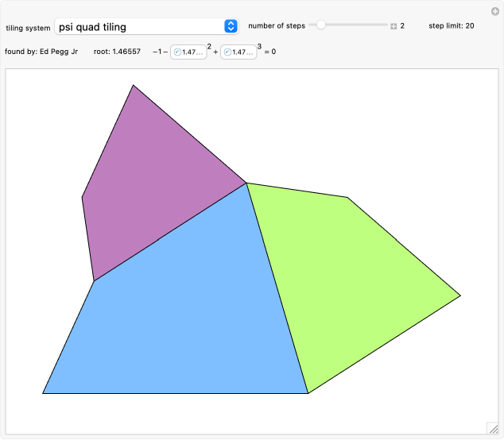This screenshot has height=440, width=504.
Task: Click the icon inside the first 1.47 box
Action: click(x=177, y=52)
